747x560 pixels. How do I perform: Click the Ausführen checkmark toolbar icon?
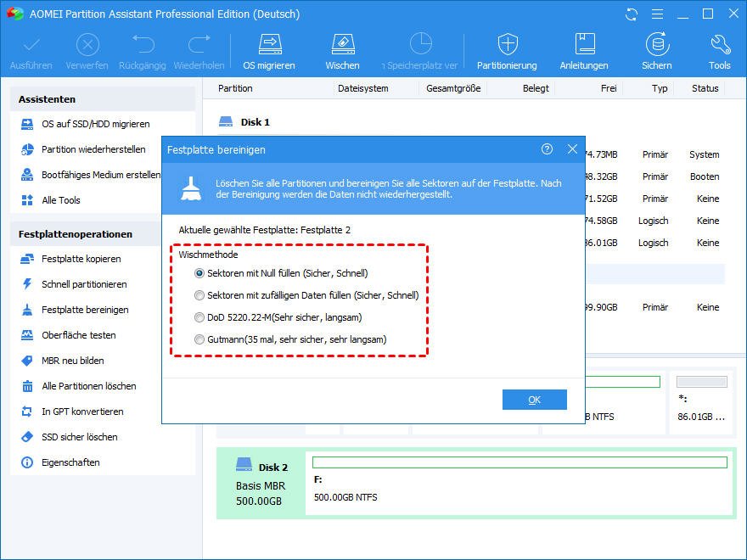click(31, 46)
